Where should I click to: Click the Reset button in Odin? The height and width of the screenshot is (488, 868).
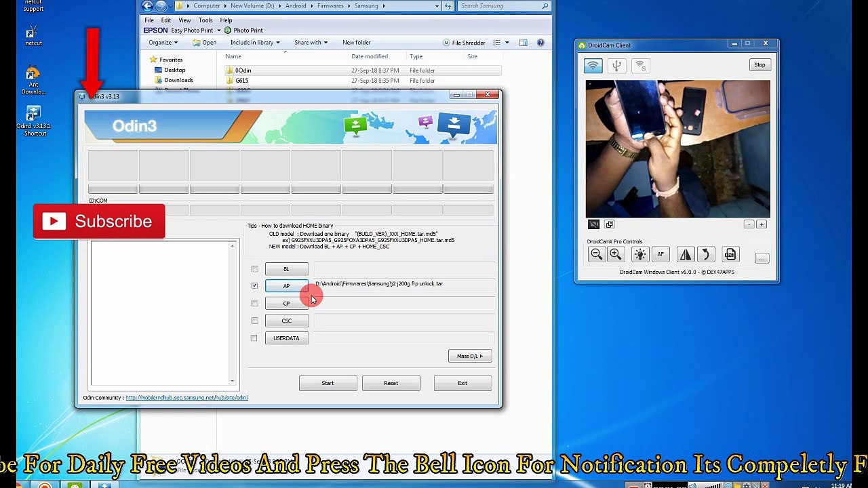coord(391,383)
